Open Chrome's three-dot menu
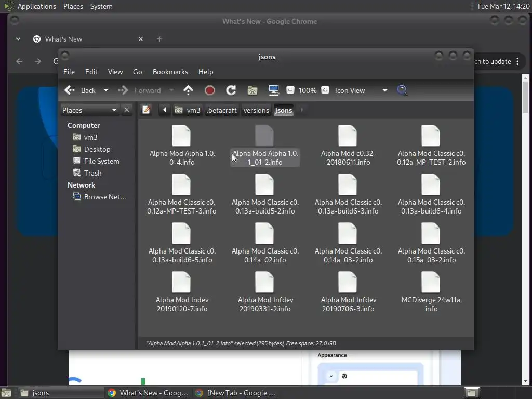This screenshot has width=532, height=399. (x=517, y=61)
